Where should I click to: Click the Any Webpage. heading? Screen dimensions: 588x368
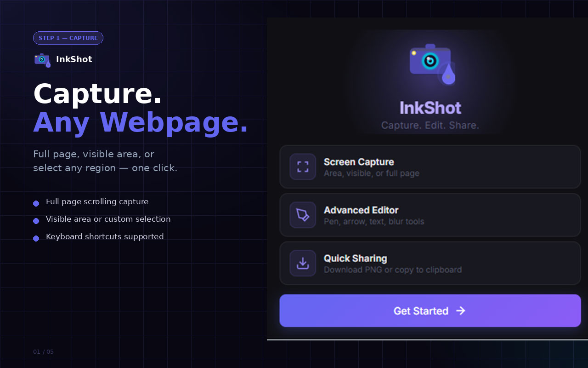[141, 122]
